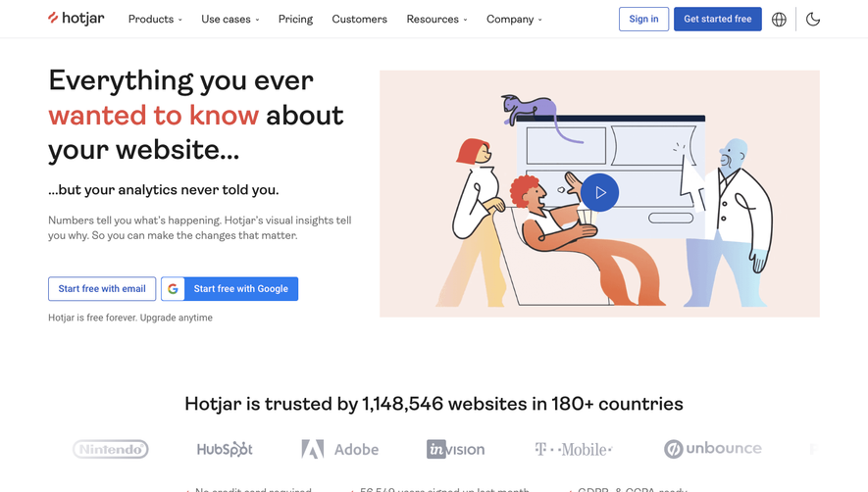Click the Sign in button
This screenshot has height=492, width=868.
click(x=643, y=19)
